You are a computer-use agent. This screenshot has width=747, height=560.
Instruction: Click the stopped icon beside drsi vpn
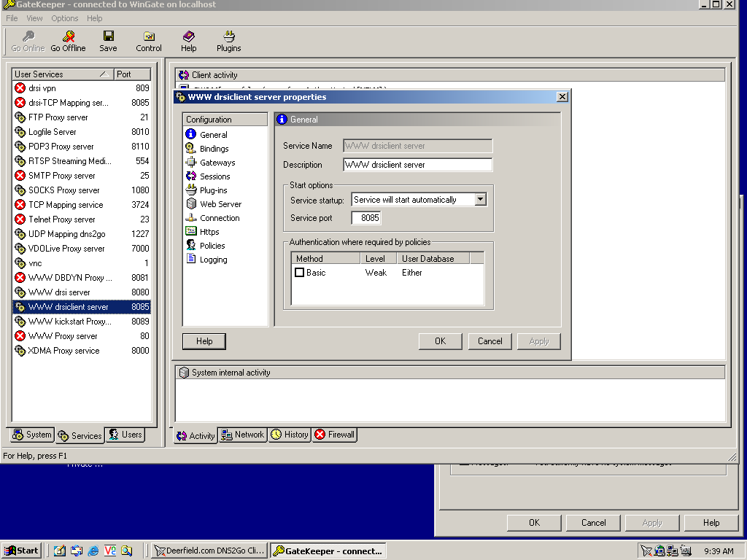pyautogui.click(x=20, y=88)
